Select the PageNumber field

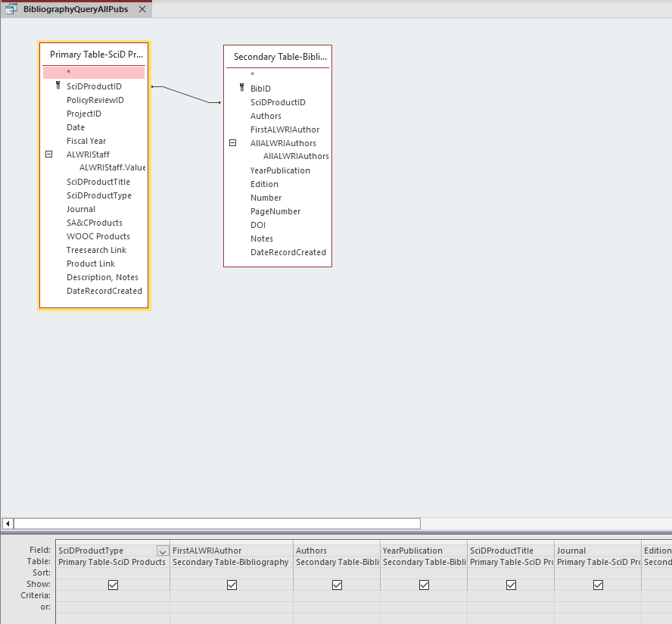(275, 211)
